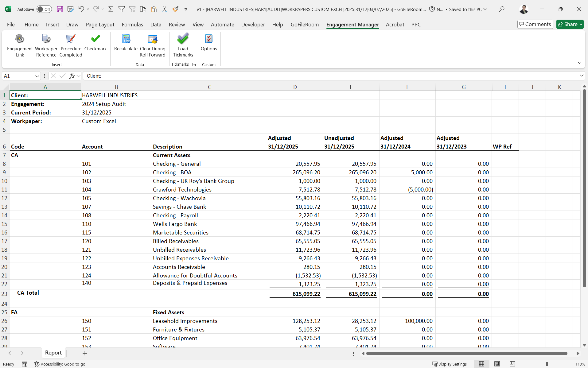The height and width of the screenshot is (368, 588).
Task: Switch to the Formulas tab
Action: (x=132, y=25)
